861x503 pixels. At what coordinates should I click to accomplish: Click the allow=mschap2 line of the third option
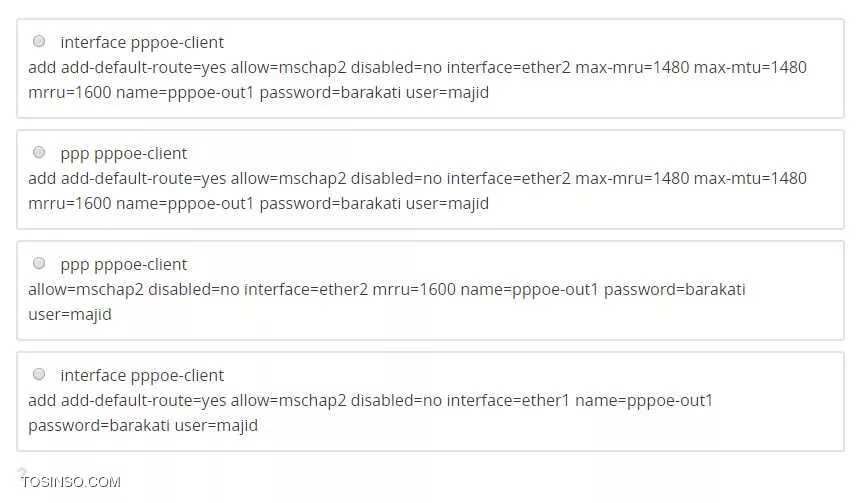387,289
